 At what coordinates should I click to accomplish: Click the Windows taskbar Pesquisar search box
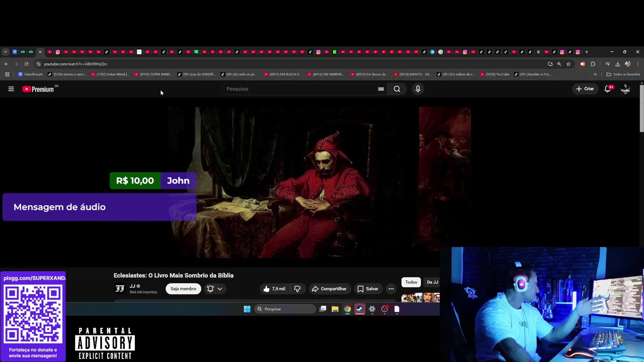285,309
